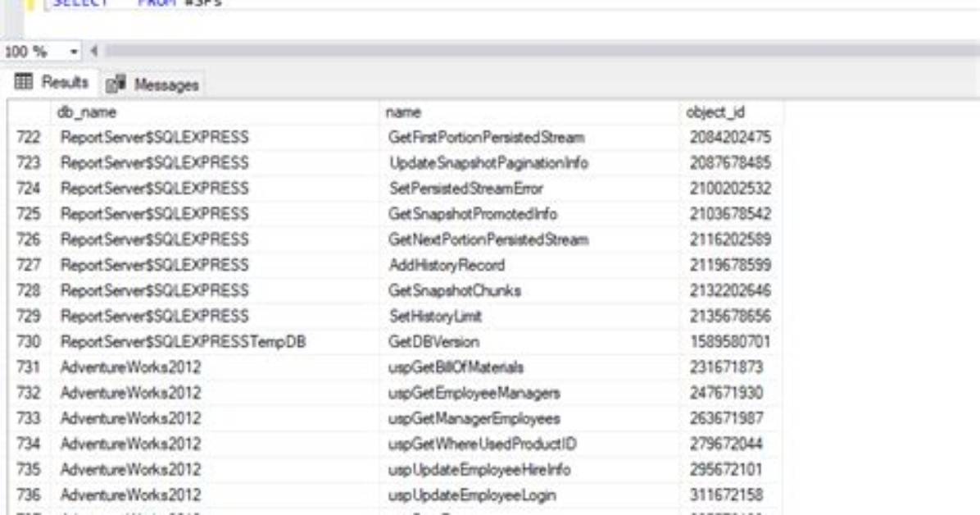Select row header 726
Viewport: 980px width, 515px height.
coord(29,239)
